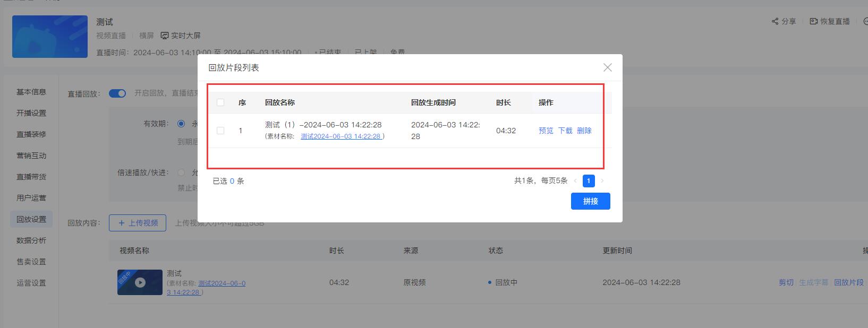
Task: Go to previous page arrow in pagination
Action: [575, 181]
